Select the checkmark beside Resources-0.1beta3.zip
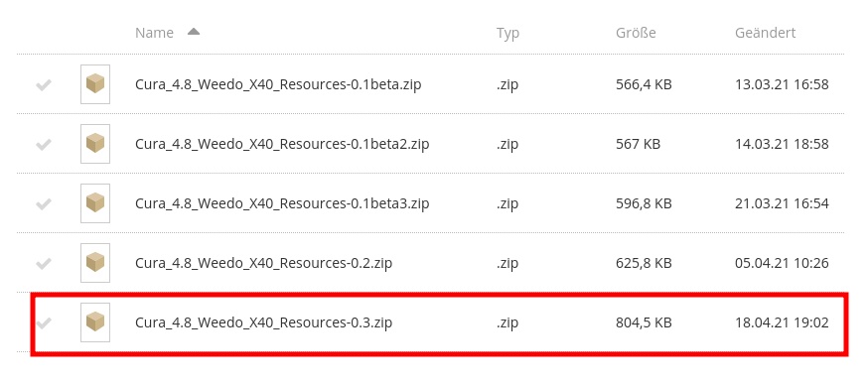Screen dimensions: 868x384 44,204
